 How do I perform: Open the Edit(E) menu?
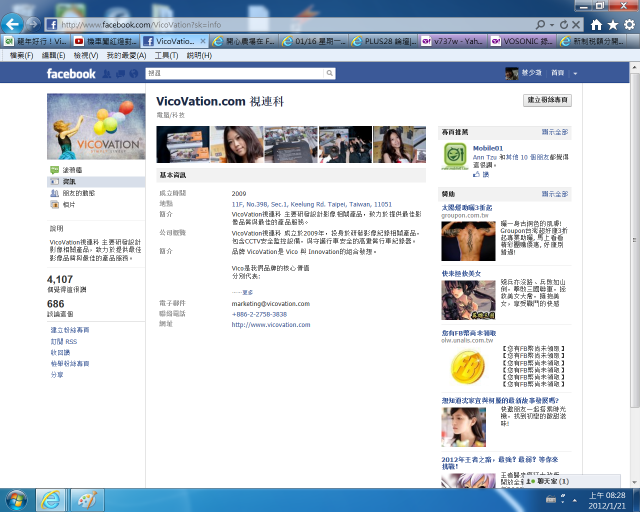pos(53,56)
